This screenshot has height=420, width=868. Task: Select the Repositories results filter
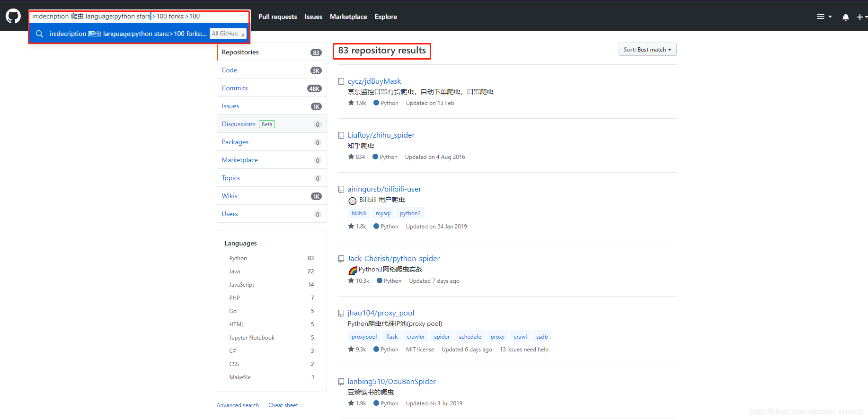[272, 52]
